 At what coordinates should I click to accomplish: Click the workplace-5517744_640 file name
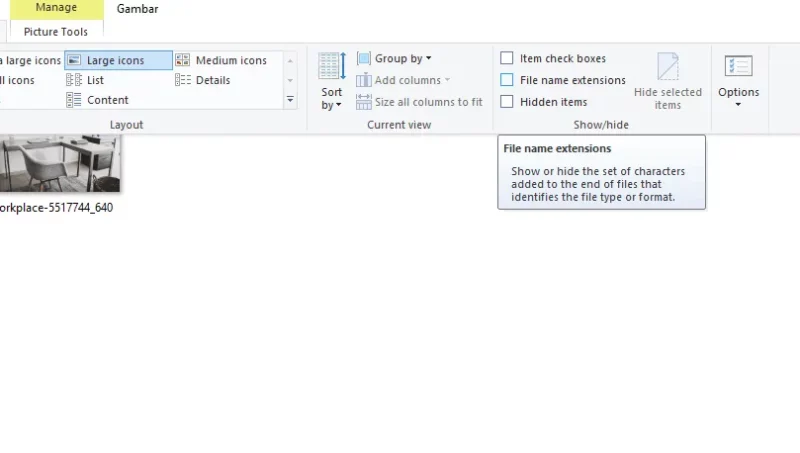click(x=56, y=208)
